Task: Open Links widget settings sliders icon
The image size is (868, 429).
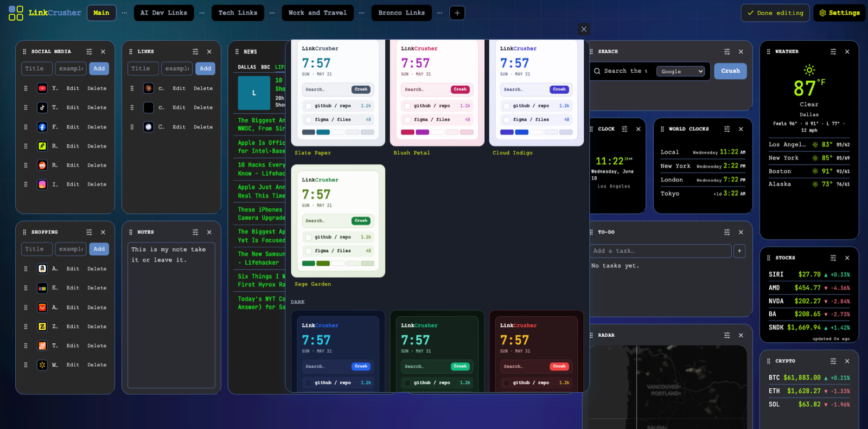Action: (195, 52)
